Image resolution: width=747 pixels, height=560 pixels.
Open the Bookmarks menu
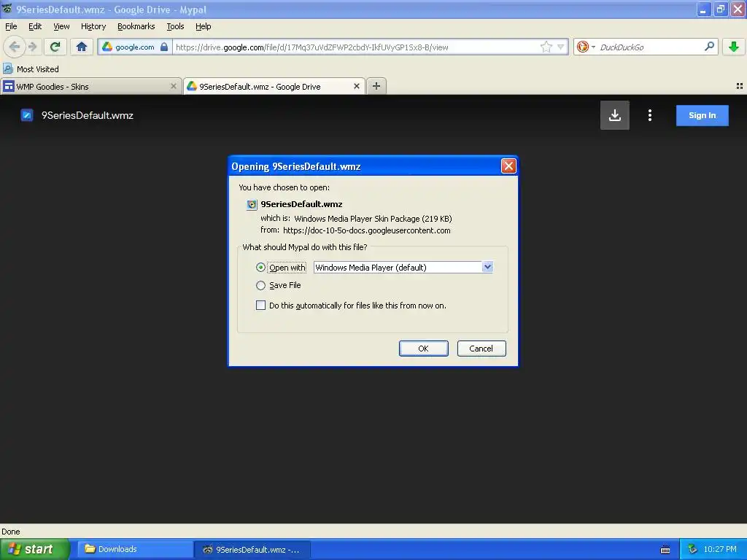coord(136,26)
